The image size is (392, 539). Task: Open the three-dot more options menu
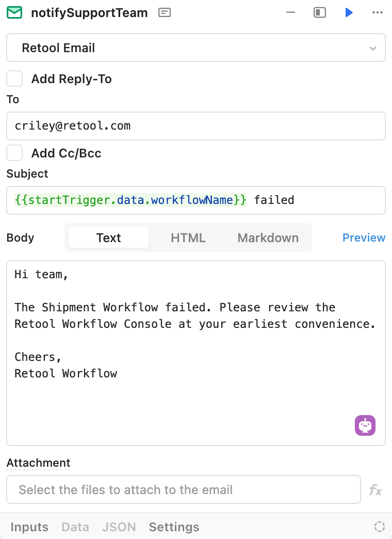[377, 13]
